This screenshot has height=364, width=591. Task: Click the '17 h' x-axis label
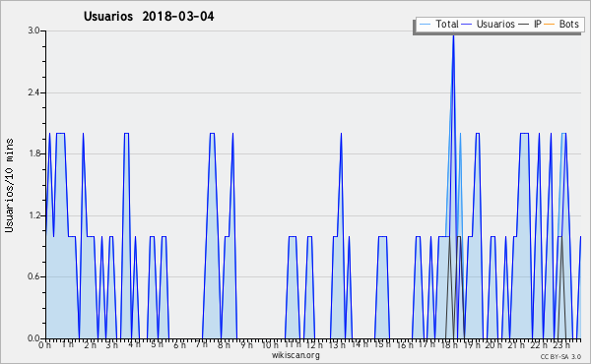(427, 344)
